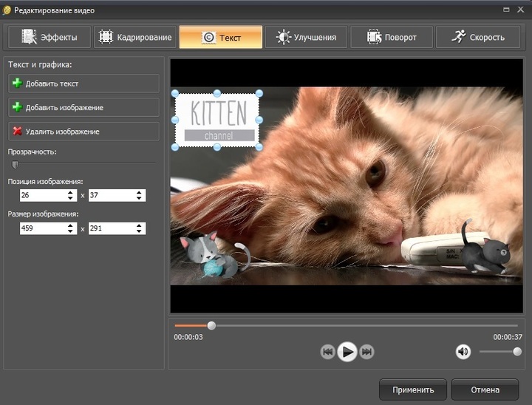Click the green plus icon for Добавить изображение
The image size is (532, 405).
[x=17, y=107]
